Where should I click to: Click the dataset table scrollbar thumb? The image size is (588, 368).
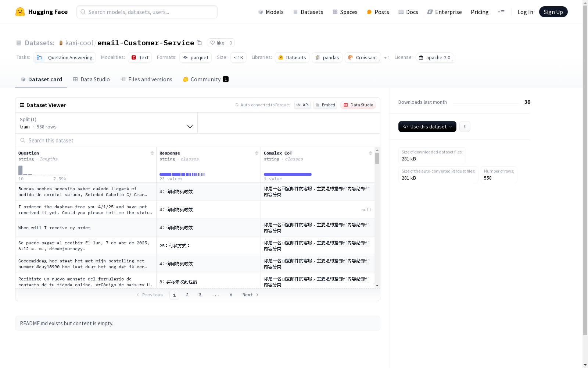click(x=377, y=158)
